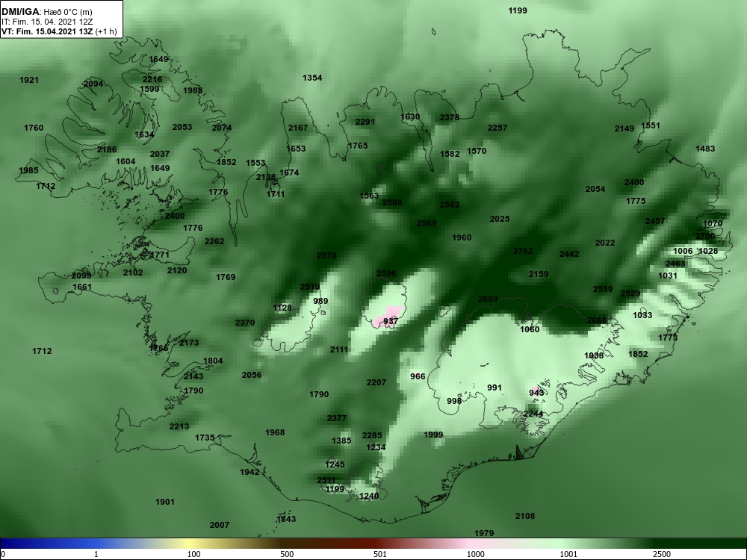Click the map value '2370'
Viewport: 747px width, 560px height.
point(245,323)
